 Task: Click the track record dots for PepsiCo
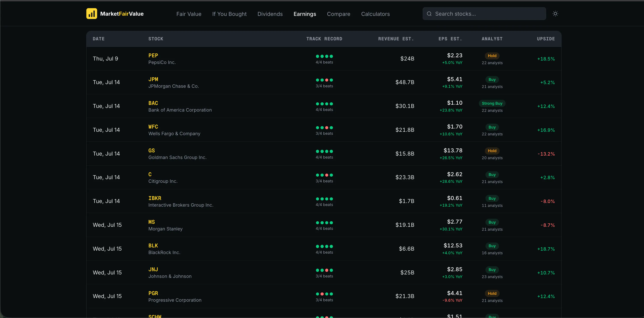click(324, 56)
